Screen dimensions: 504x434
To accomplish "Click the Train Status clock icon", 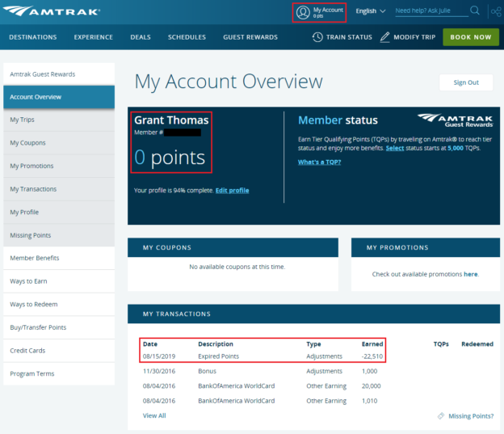I will 317,37.
